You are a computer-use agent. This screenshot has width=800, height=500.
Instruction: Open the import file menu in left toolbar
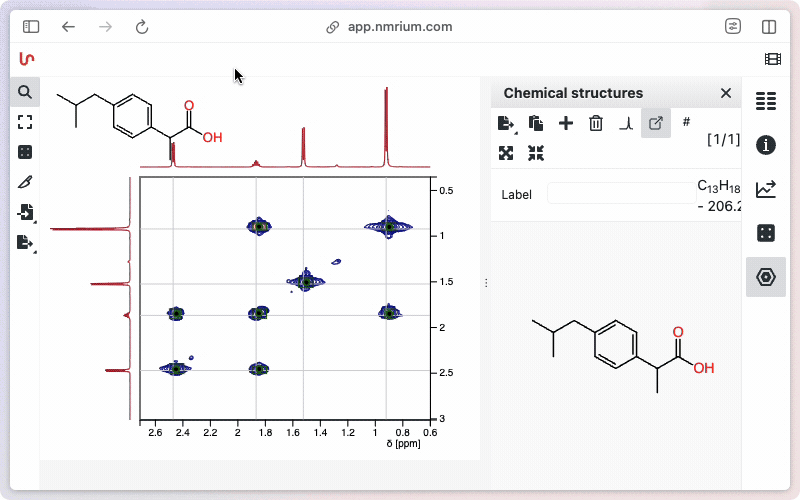pos(25,212)
